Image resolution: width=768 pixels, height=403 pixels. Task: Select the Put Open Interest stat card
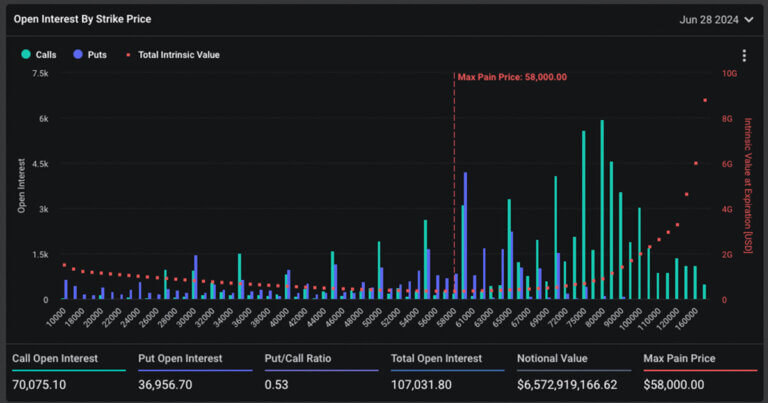tap(194, 370)
